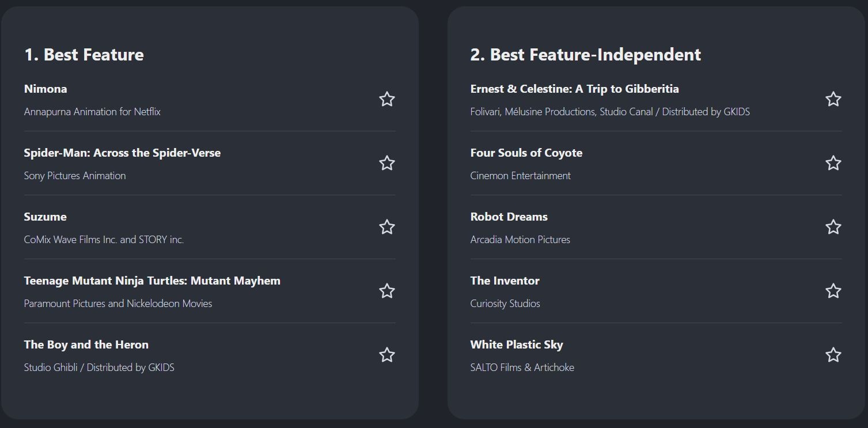Star the Nimona nominee
868x428 pixels.
click(387, 99)
